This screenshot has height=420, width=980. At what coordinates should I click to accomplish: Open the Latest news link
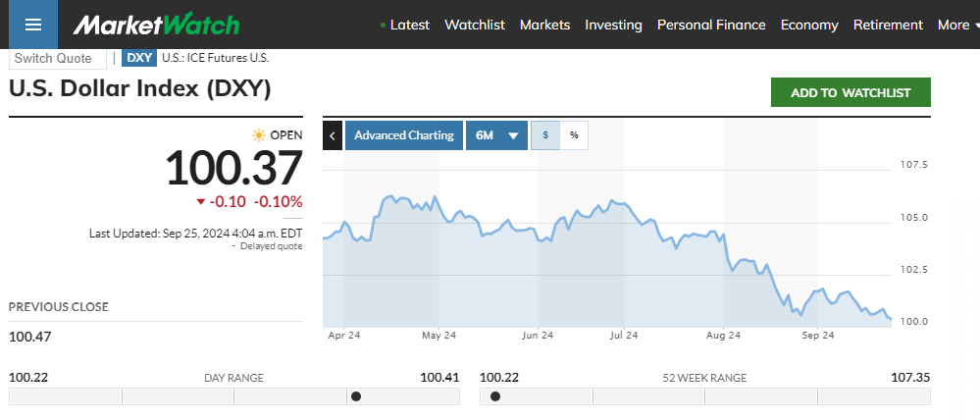pyautogui.click(x=409, y=25)
